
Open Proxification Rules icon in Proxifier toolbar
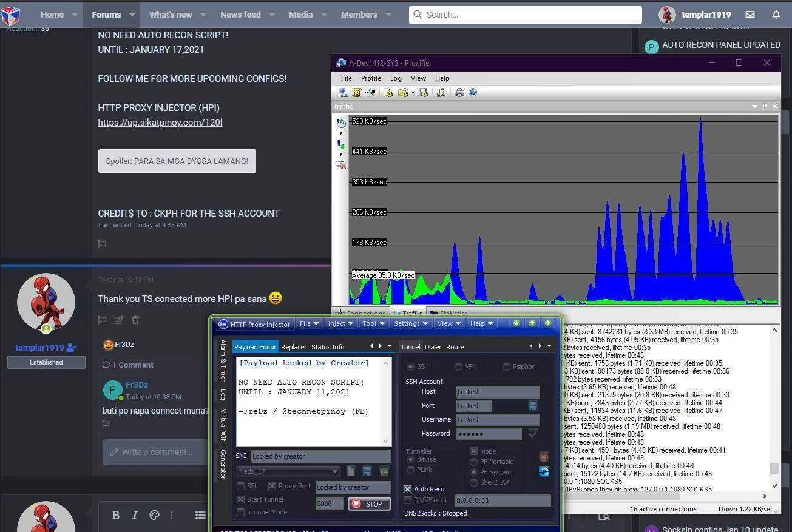click(357, 92)
